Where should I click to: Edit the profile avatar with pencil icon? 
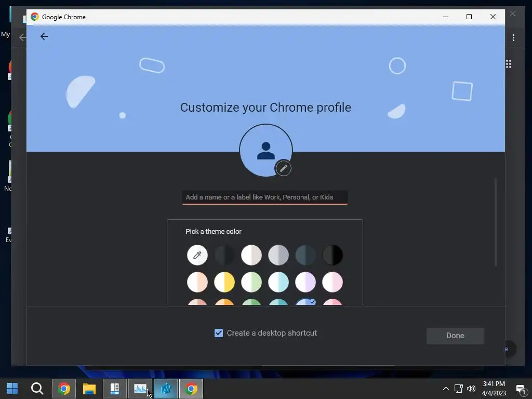coord(283,168)
